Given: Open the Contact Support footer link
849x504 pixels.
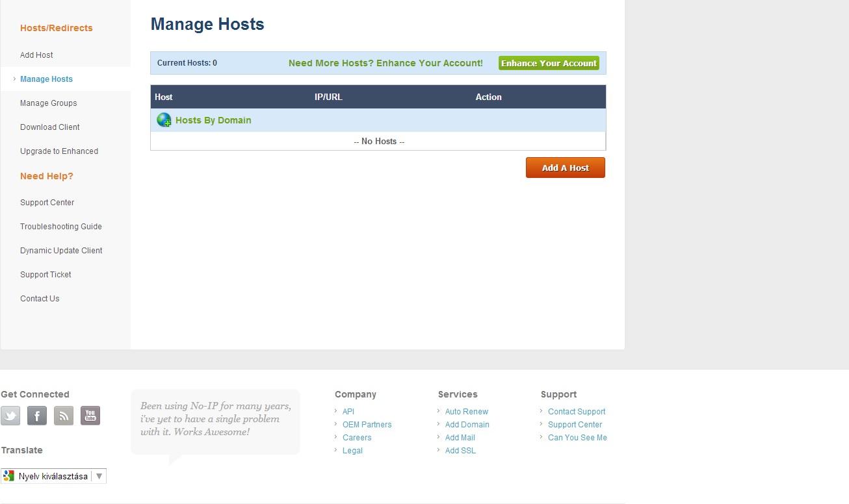Looking at the screenshot, I should 577,412.
